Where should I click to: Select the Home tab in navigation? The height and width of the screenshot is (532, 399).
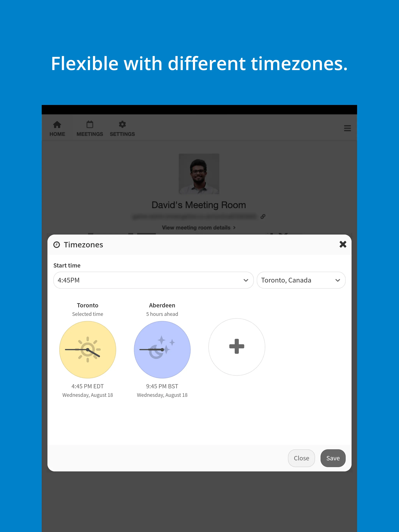pos(57,128)
